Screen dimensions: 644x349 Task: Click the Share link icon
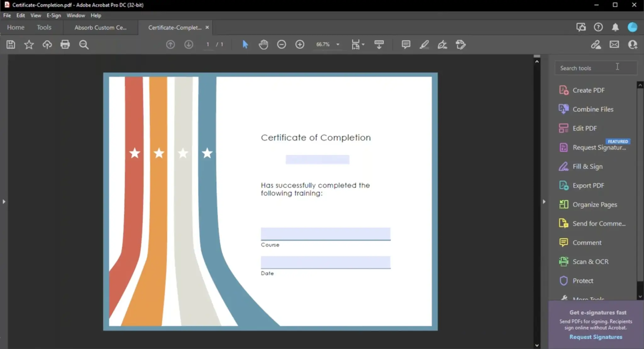596,44
